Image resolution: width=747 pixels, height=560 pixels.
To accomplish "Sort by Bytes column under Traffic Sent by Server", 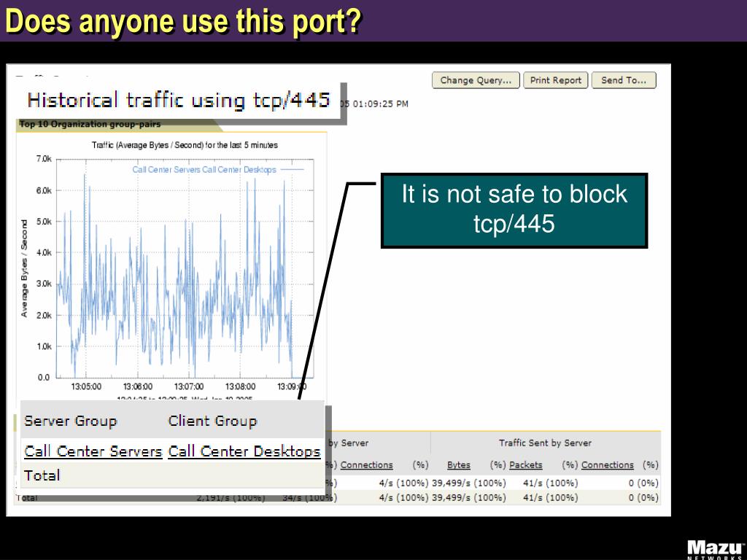I will (458, 465).
